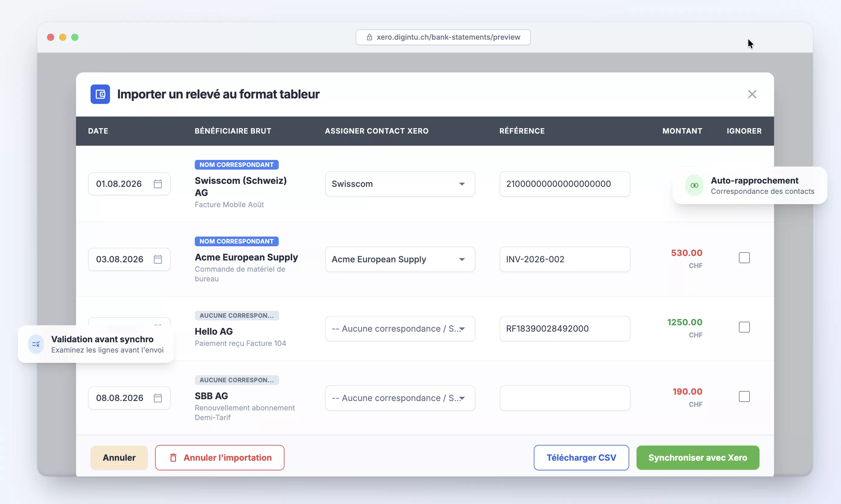Click AUCUNE CORRESPON... badge above Hello AG
This screenshot has height=504, width=841.
[236, 316]
